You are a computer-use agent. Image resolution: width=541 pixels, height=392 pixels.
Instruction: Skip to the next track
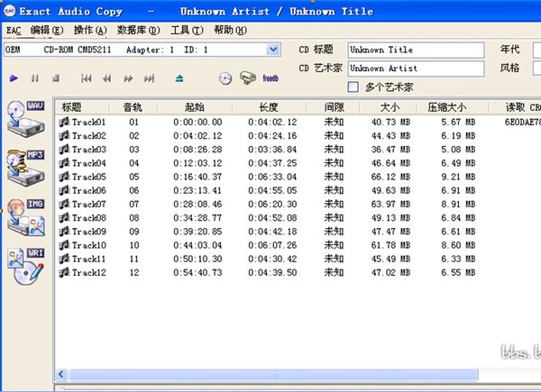point(149,78)
